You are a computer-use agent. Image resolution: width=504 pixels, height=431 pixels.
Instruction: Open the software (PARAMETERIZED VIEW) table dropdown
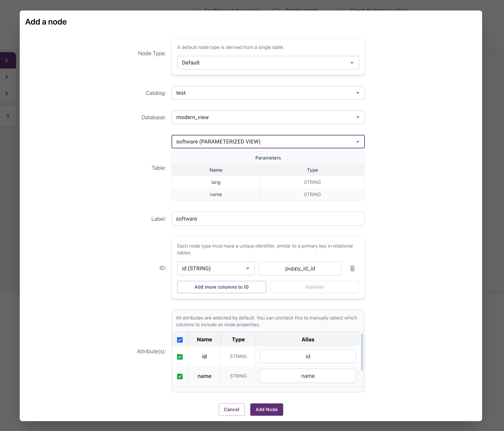tap(268, 142)
